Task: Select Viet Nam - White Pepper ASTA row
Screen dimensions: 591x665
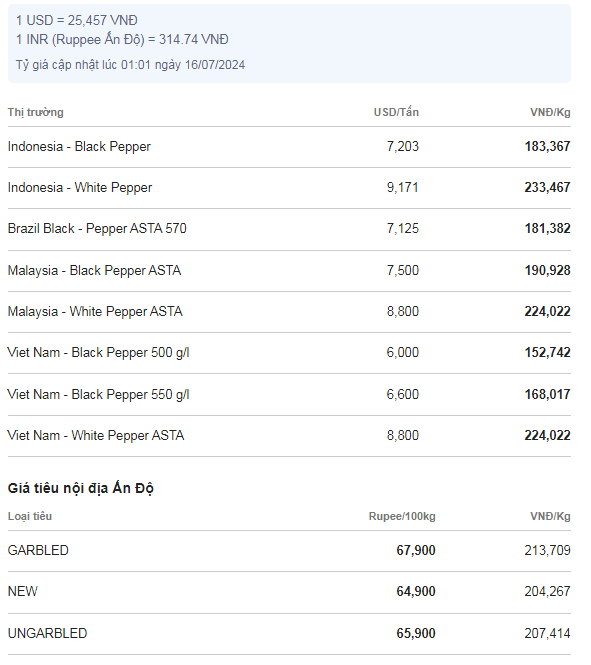Action: click(289, 436)
